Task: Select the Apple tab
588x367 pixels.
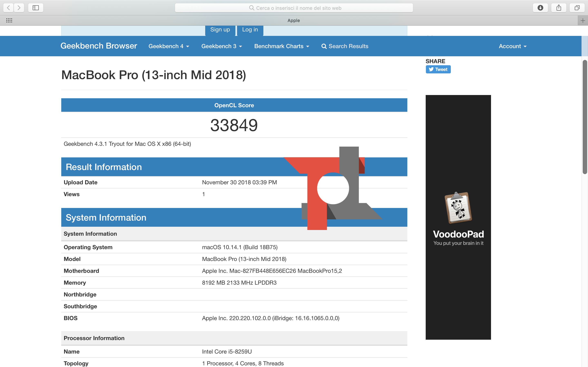Action: pyautogui.click(x=294, y=21)
